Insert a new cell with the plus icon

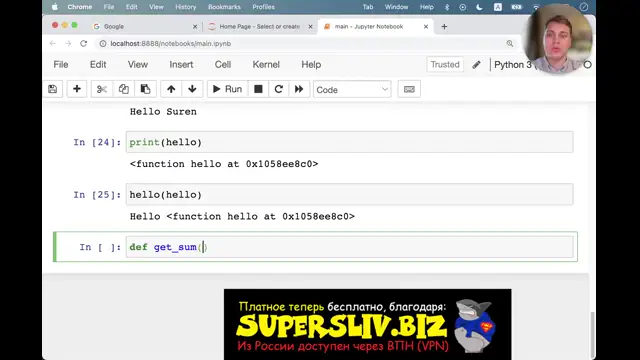point(77,89)
